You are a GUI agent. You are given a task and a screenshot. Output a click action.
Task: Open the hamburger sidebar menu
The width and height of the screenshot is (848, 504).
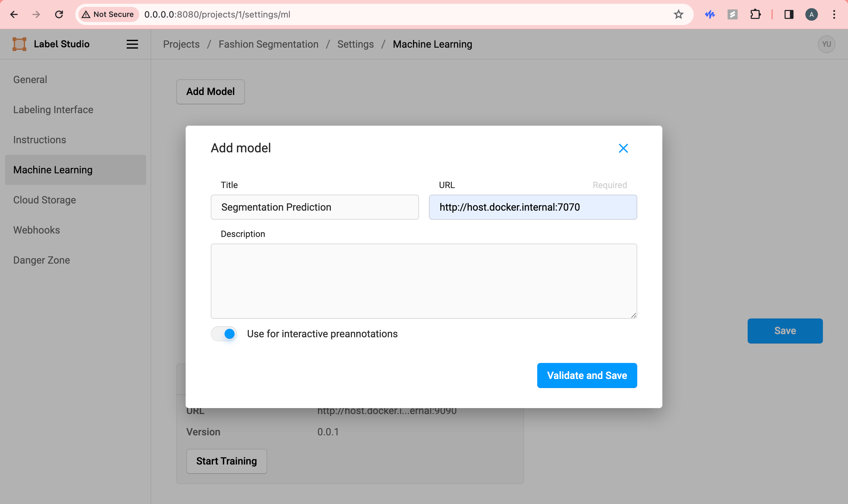[132, 44]
